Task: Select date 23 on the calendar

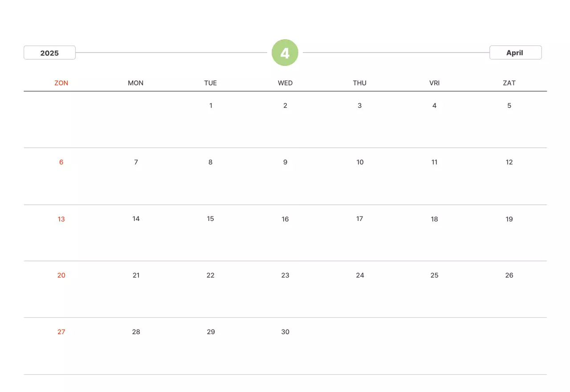Action: [x=285, y=275]
